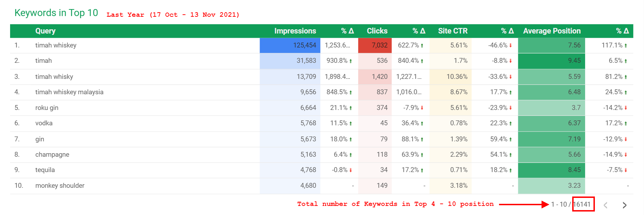This screenshot has width=644, height=215.
Task: Click clicks change 622.7%
Action: click(x=408, y=45)
